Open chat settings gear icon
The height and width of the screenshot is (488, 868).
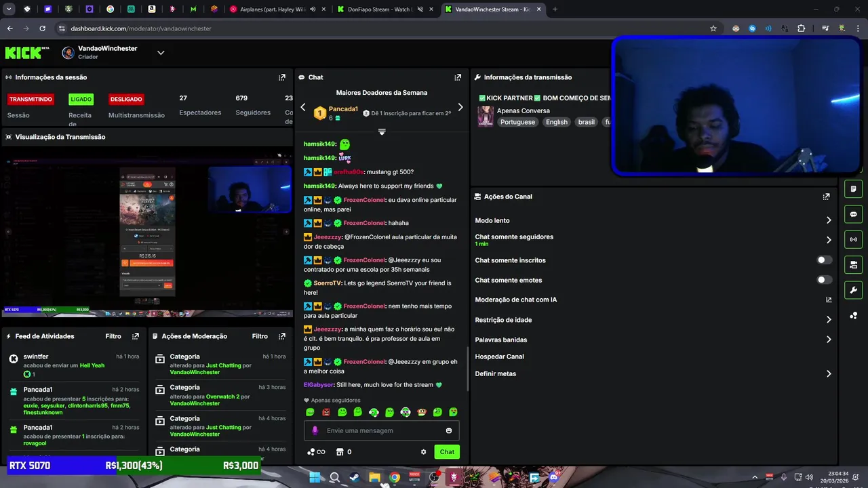tap(424, 452)
